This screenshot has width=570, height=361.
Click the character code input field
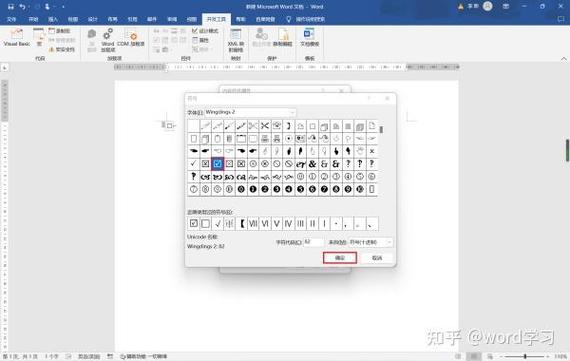(313, 242)
